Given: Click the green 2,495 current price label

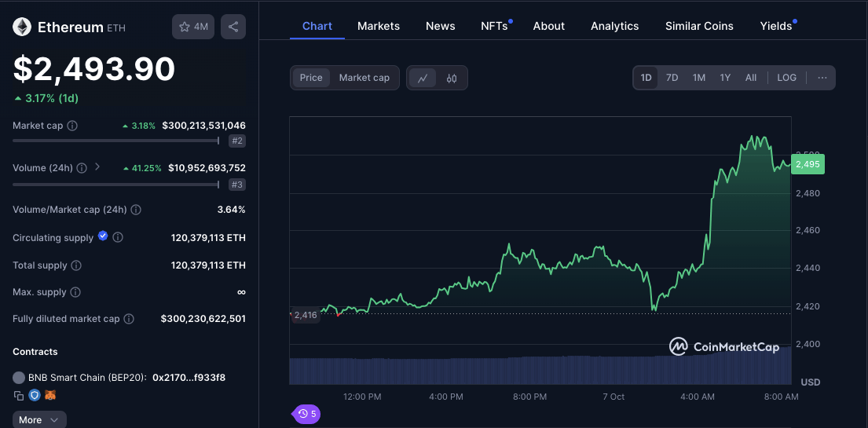Looking at the screenshot, I should 808,164.
